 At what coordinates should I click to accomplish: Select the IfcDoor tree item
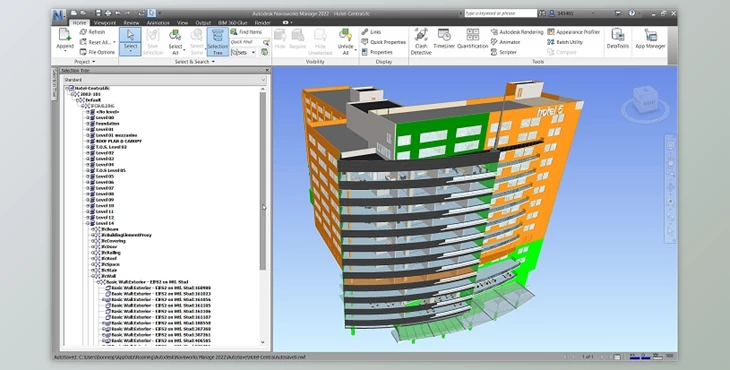[x=110, y=247]
